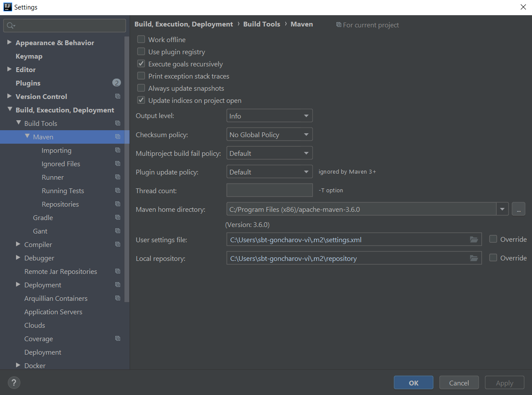This screenshot has width=532, height=395.
Task: Click folder icon in User settings file field
Action: click(473, 240)
